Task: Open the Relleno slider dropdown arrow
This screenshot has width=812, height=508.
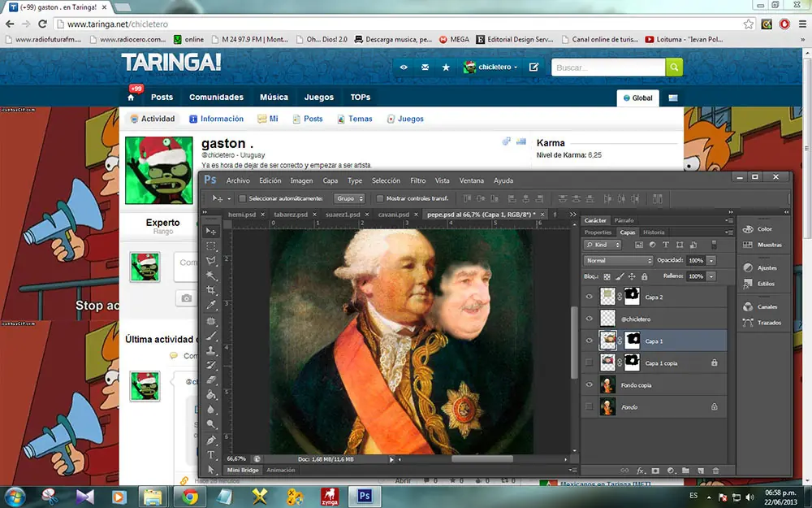Action: [711, 276]
